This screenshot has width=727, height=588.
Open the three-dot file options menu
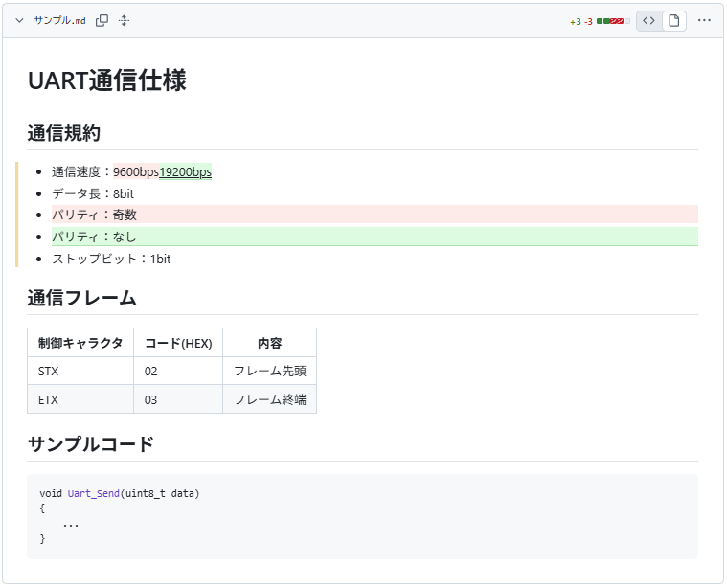click(x=704, y=20)
